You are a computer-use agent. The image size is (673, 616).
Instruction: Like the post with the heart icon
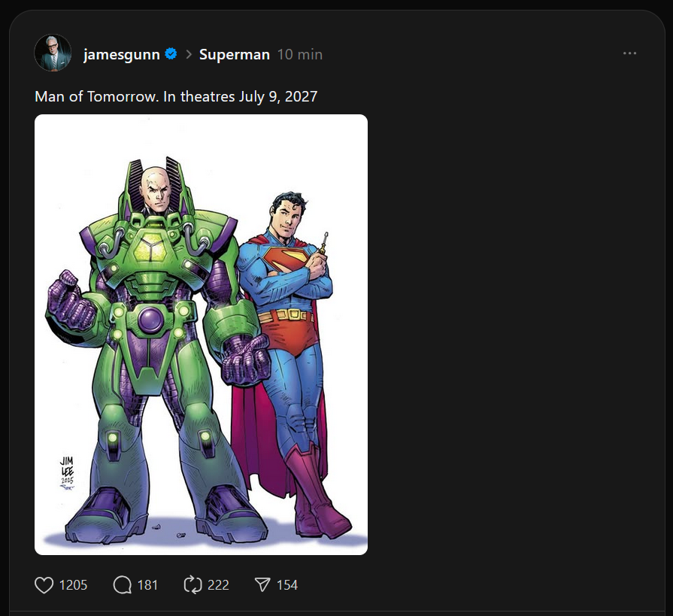click(45, 584)
